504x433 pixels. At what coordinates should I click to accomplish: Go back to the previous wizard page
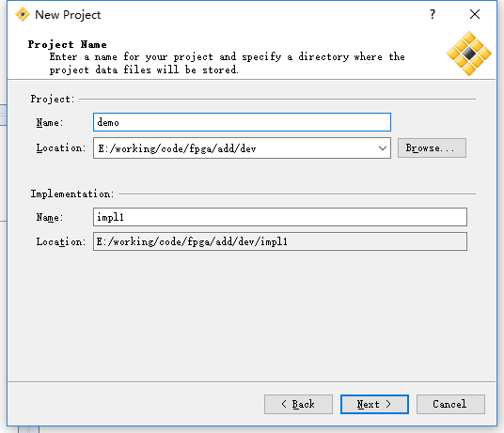click(x=298, y=404)
